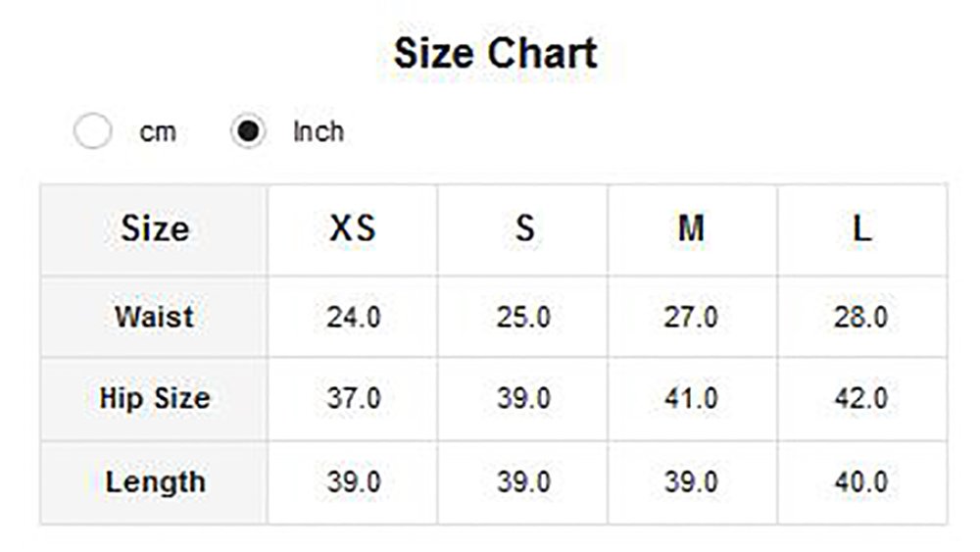Click the Size Chart heading
This screenshot has width=980, height=552.
click(496, 53)
